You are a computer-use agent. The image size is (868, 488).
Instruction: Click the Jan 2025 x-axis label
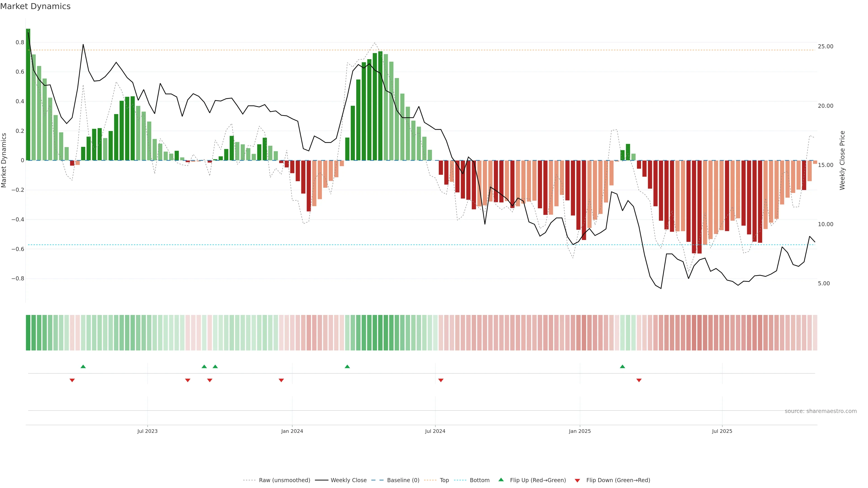point(580,431)
